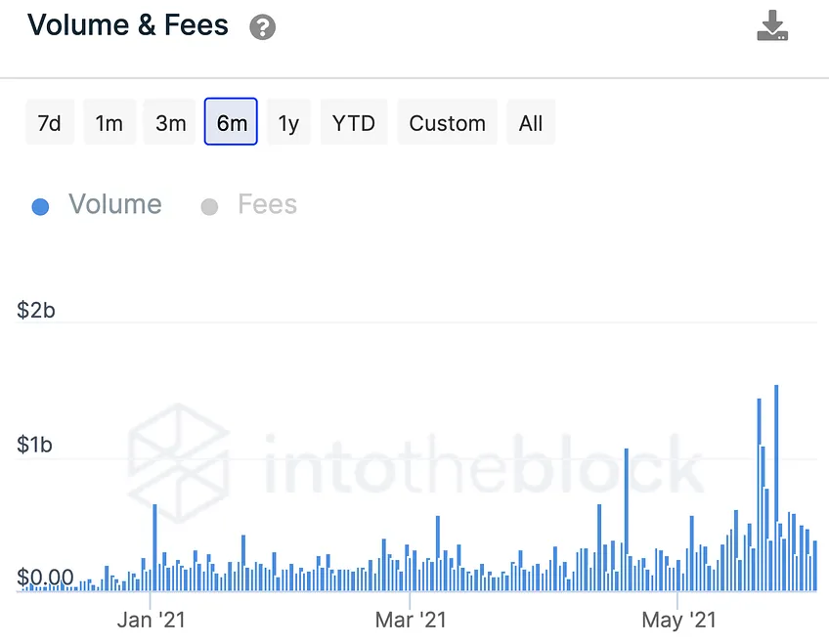The height and width of the screenshot is (644, 829).
Task: Click the tall bar at Jan '21
Action: (x=154, y=547)
